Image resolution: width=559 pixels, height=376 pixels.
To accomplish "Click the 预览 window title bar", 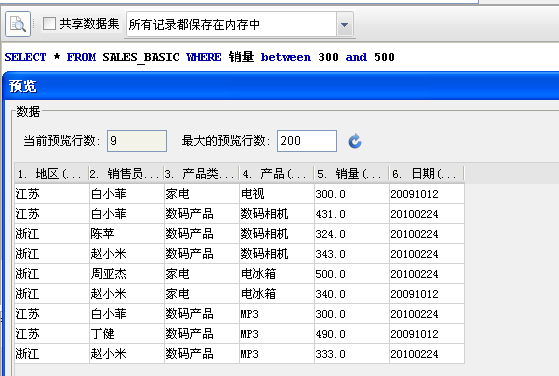I will click(x=282, y=86).
